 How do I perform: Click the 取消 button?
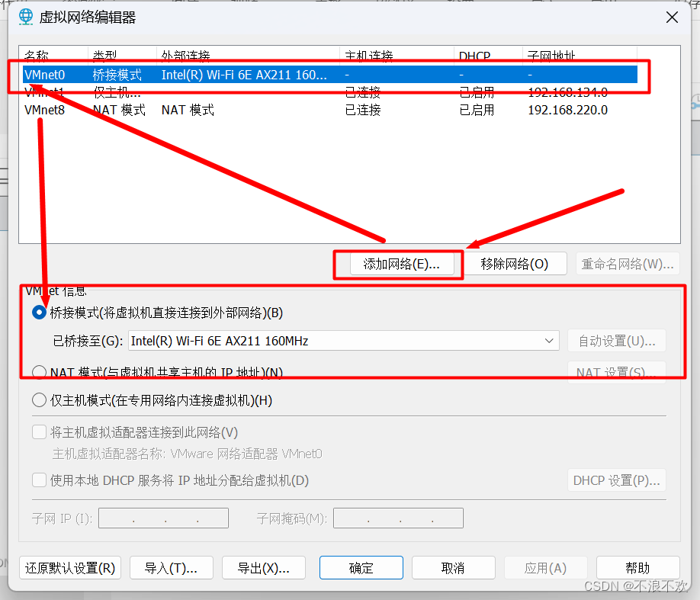[x=454, y=568]
